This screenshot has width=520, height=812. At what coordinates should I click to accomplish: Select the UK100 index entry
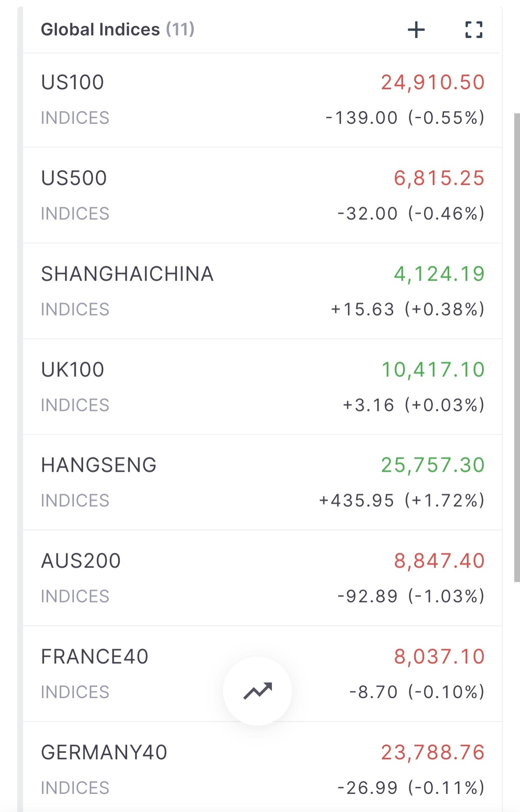point(72,369)
